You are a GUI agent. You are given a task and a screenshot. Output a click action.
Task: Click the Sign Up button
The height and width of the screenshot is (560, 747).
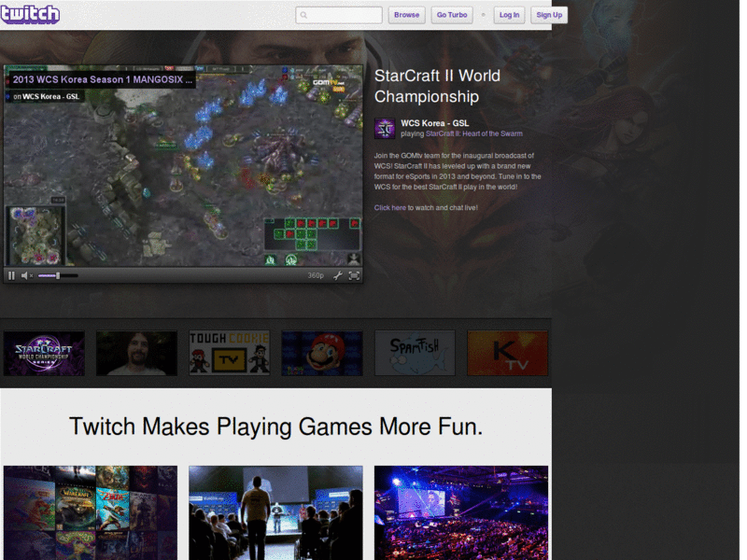(549, 15)
